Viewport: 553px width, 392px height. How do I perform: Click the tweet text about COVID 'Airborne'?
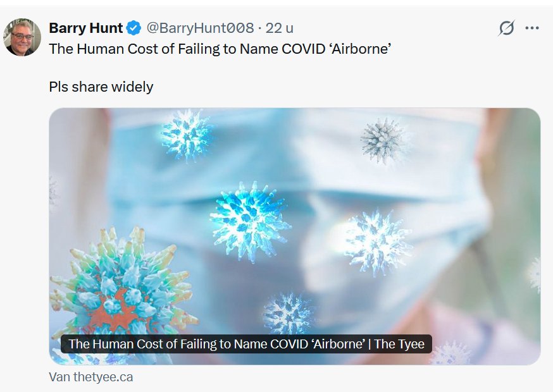point(220,49)
